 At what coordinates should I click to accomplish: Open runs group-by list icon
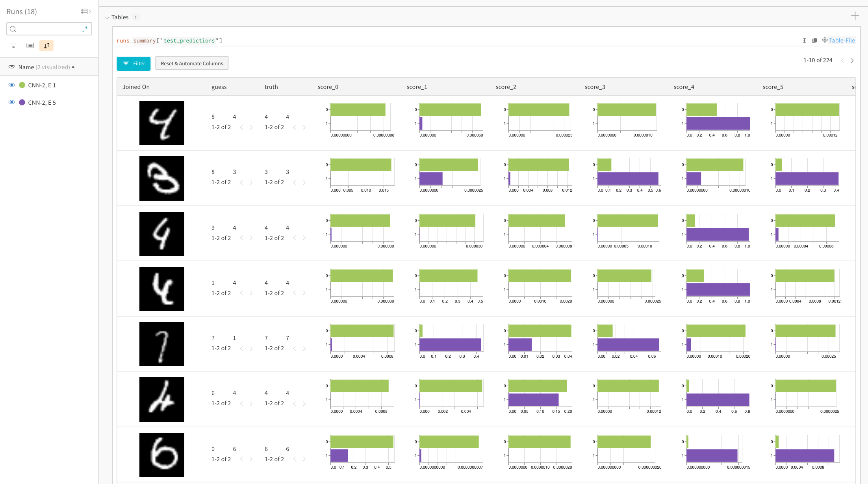(x=30, y=46)
